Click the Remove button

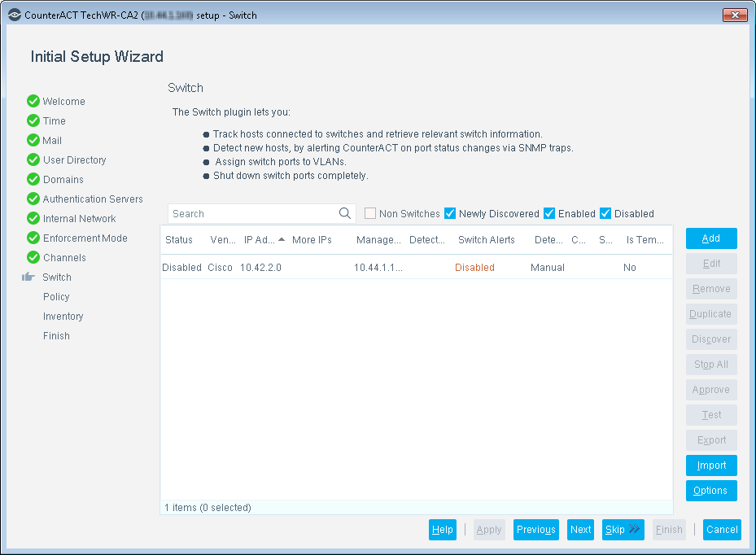click(x=711, y=289)
